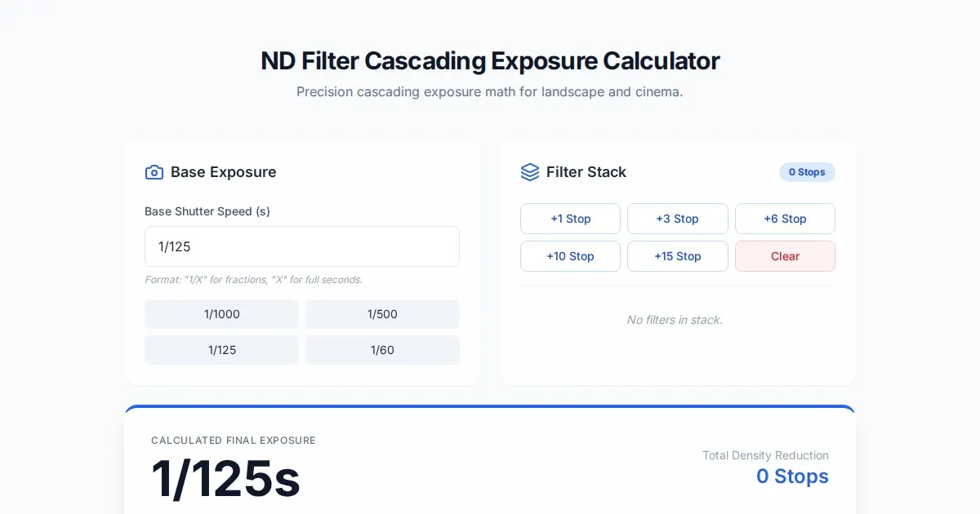This screenshot has width=980, height=514.
Task: Click the Total Density Reduction stops value
Action: coord(792,476)
